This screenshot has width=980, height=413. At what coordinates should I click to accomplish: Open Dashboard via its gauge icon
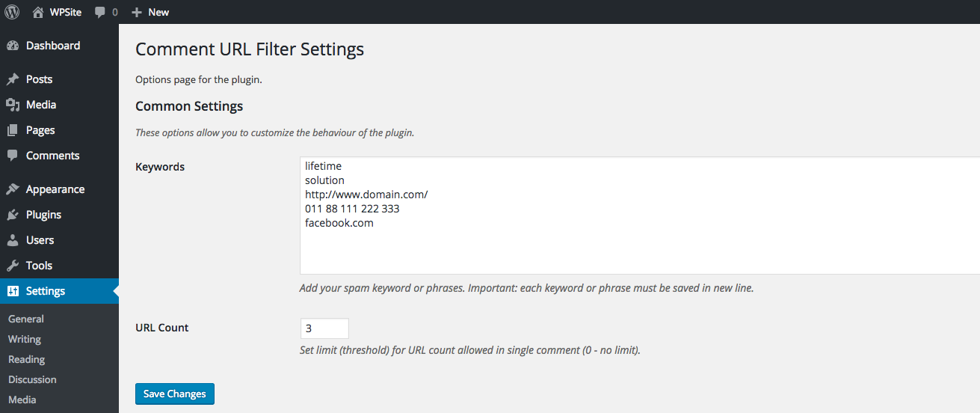point(12,46)
